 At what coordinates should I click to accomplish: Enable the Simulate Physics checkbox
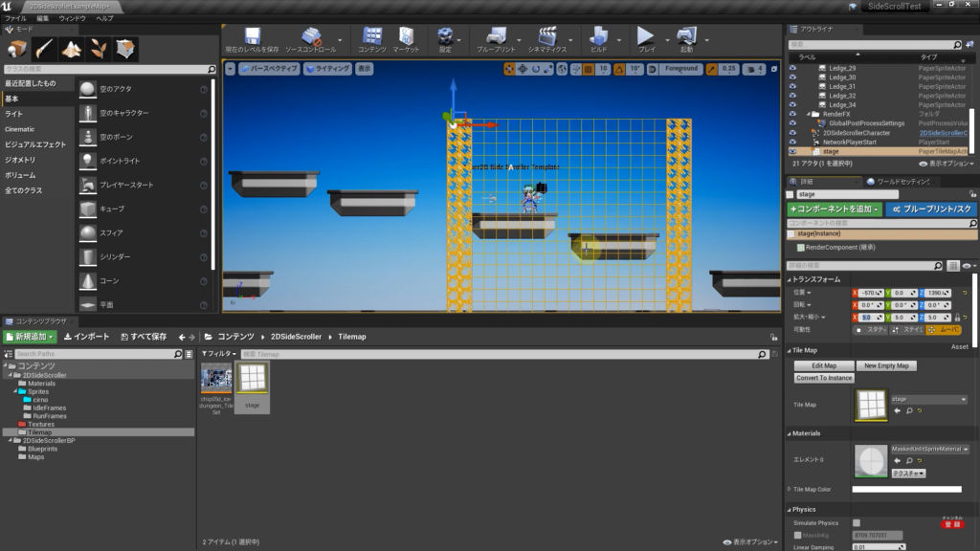857,522
